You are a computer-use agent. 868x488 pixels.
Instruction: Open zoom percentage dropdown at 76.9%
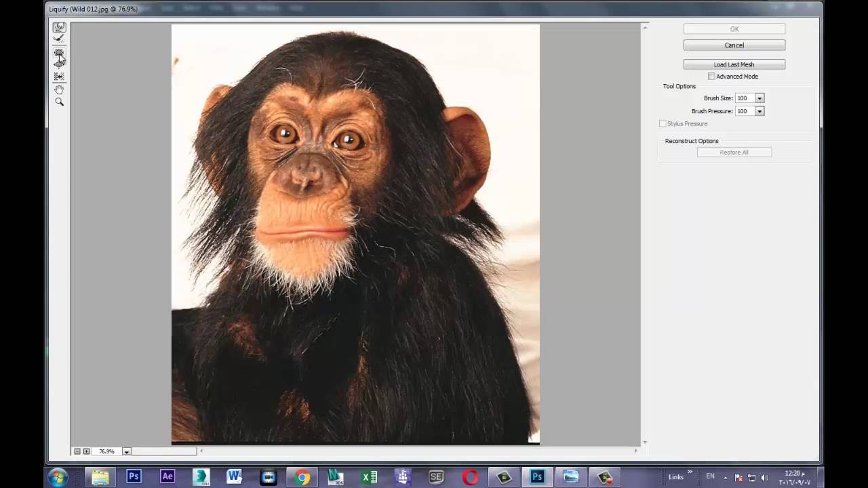coord(126,451)
